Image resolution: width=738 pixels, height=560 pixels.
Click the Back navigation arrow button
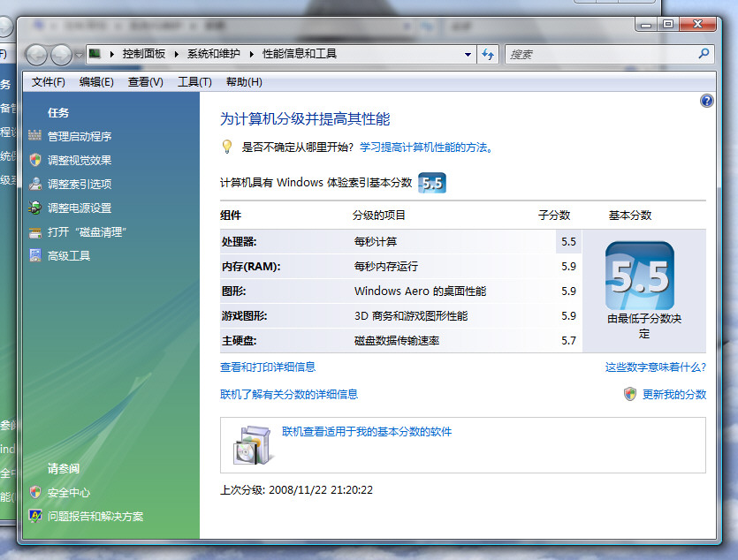point(36,55)
